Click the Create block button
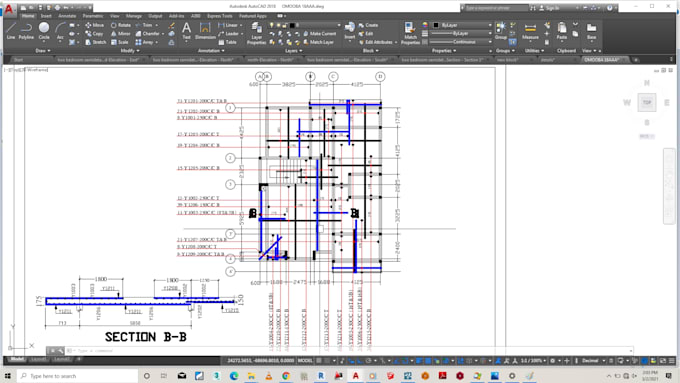 coord(368,25)
